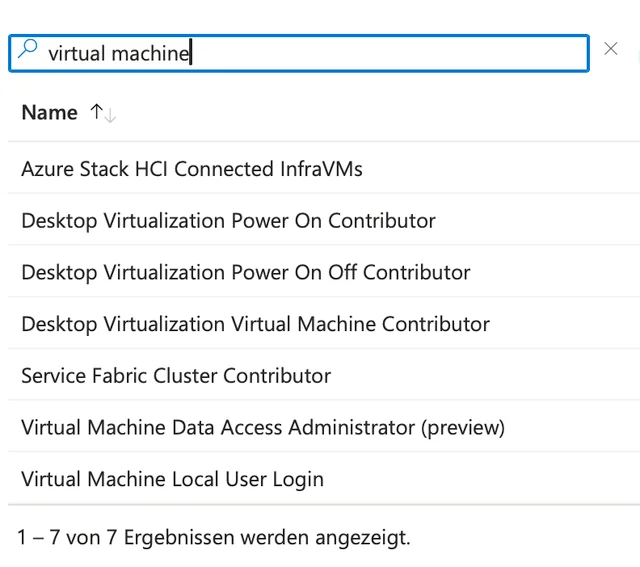The image size is (640, 567).
Task: Choose Desktop Virtualization Power On Off Contributor
Action: tap(245, 272)
